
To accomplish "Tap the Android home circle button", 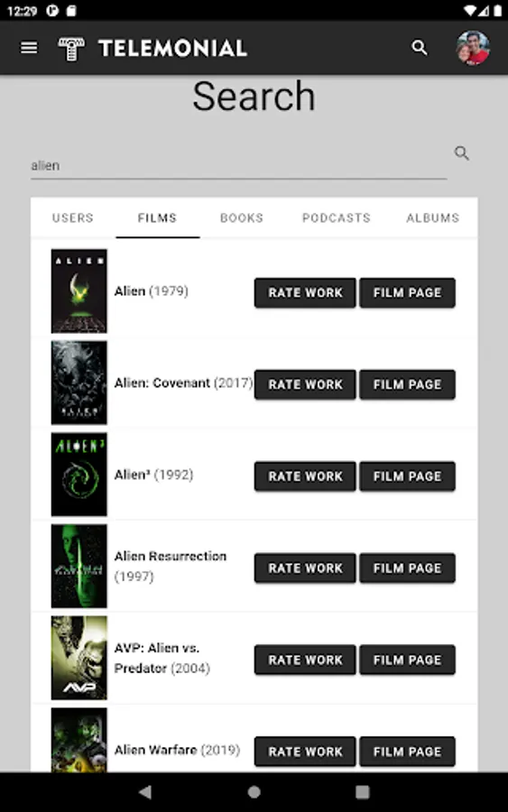I will [x=254, y=792].
